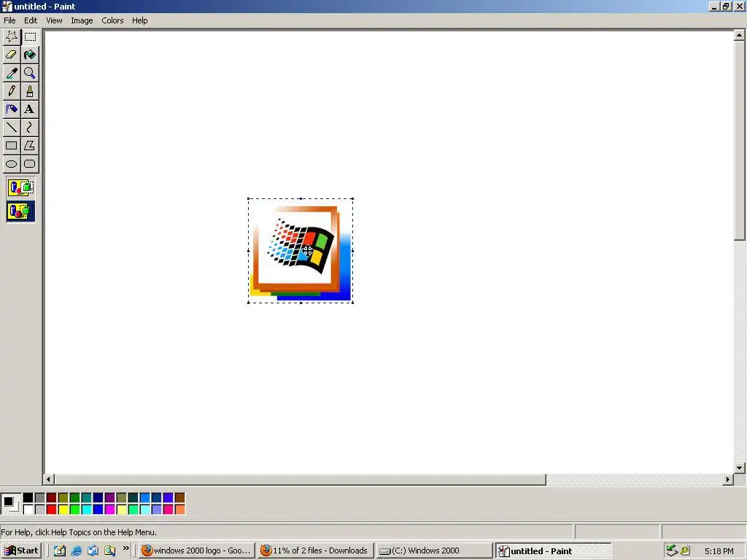Image resolution: width=747 pixels, height=560 pixels.
Task: Choose the bright red palette color
Action: [x=52, y=510]
